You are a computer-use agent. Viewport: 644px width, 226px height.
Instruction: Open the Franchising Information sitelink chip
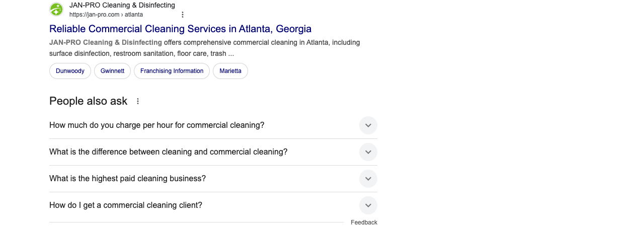(172, 71)
